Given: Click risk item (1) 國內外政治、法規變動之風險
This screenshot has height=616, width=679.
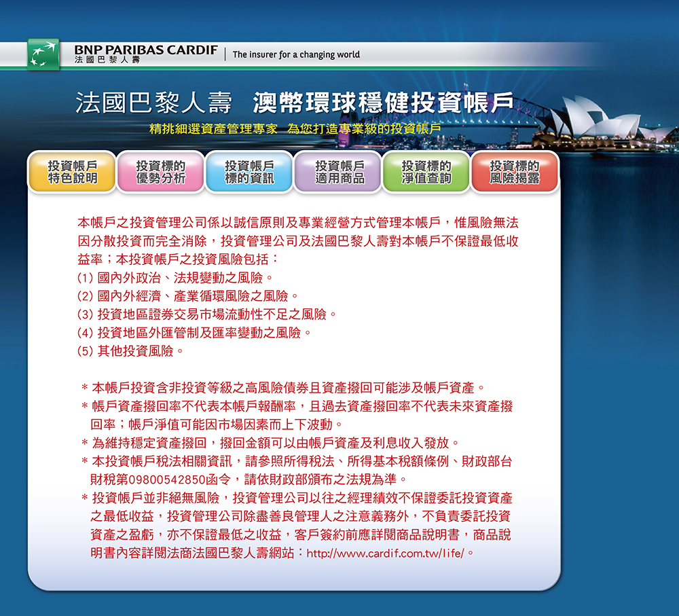Looking at the screenshot, I should (175, 278).
